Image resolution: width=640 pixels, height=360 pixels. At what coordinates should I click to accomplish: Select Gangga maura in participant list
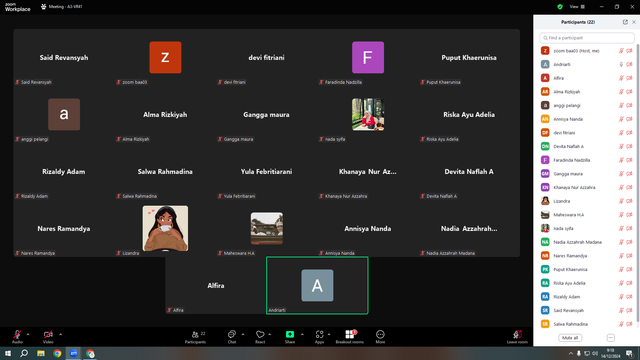[x=587, y=174]
